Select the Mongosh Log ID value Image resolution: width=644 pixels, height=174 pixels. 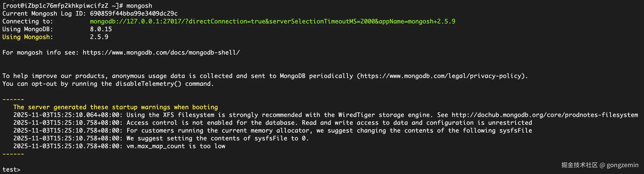coord(134,13)
